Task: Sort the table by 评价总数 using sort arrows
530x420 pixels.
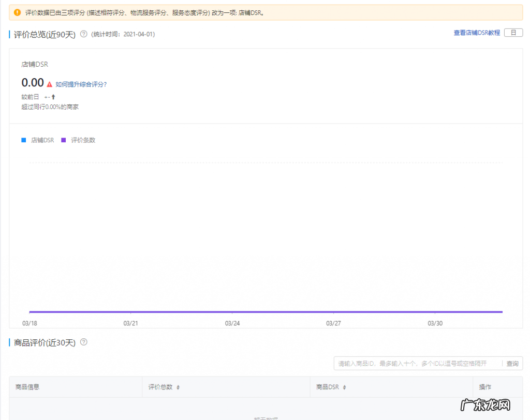Action: pyautogui.click(x=179, y=387)
